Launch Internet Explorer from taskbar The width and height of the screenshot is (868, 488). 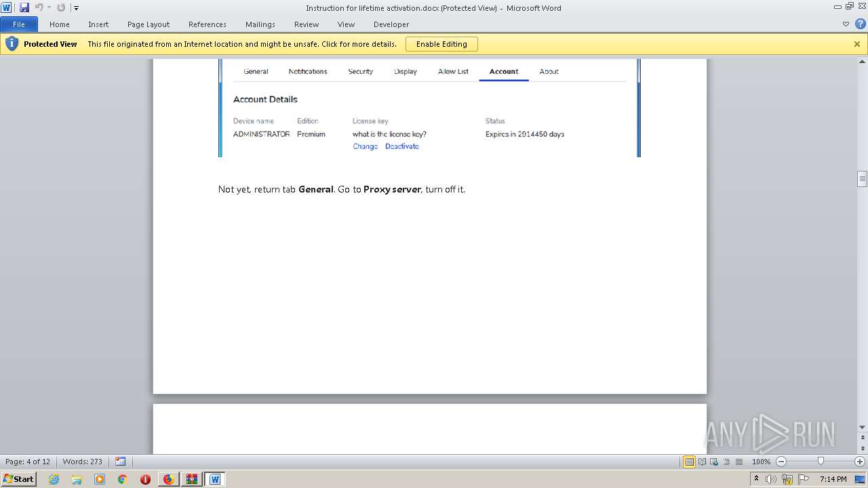click(54, 479)
